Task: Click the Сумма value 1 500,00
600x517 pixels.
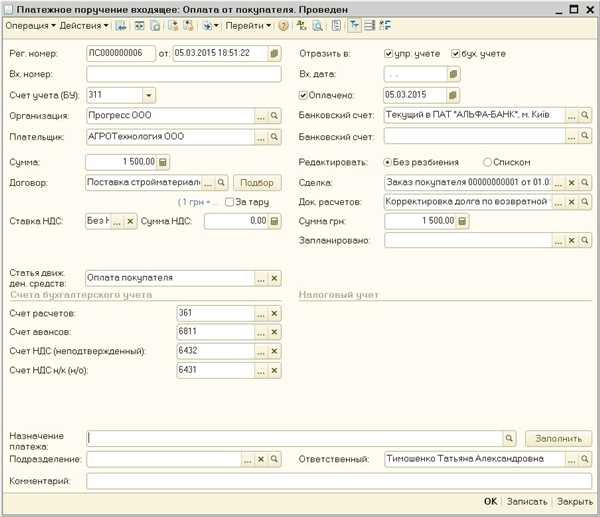Action: click(121, 162)
